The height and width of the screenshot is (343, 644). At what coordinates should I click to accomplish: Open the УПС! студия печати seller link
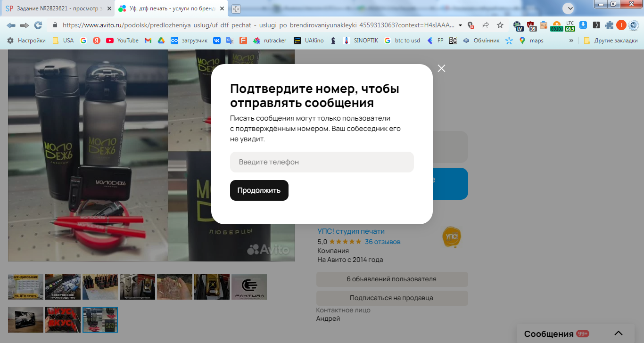(351, 231)
